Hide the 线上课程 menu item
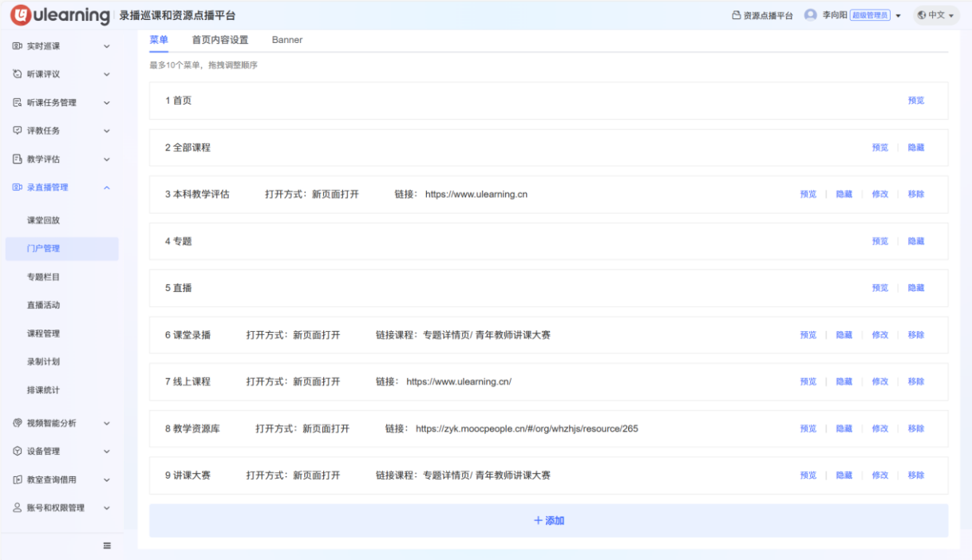 point(844,381)
